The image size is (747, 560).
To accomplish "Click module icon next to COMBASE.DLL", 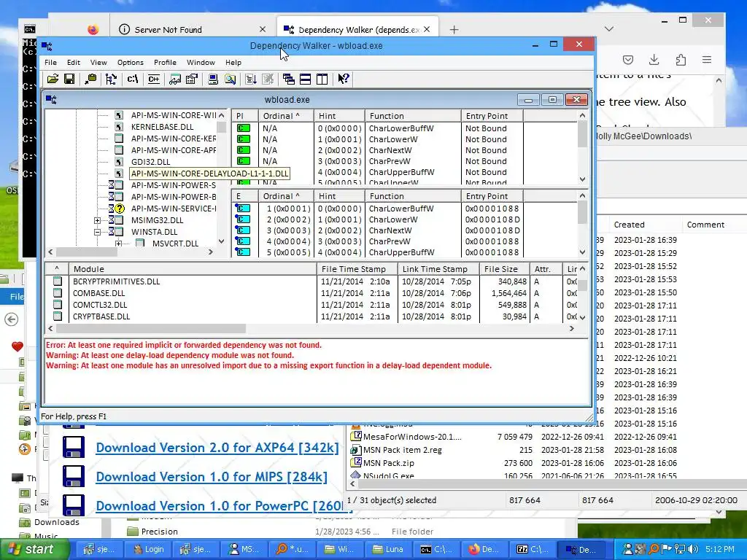I will 58,293.
